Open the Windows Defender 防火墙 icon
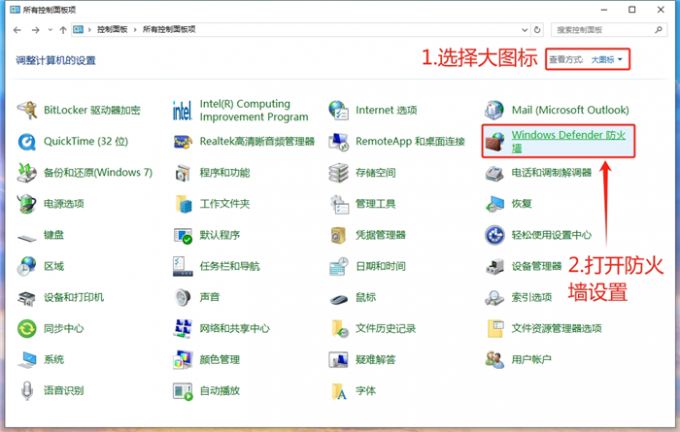Screen dimensions: 680x432 494,141
